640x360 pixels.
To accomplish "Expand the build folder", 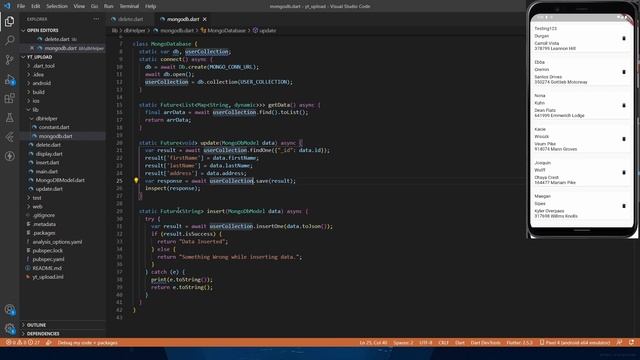I will point(38,92).
